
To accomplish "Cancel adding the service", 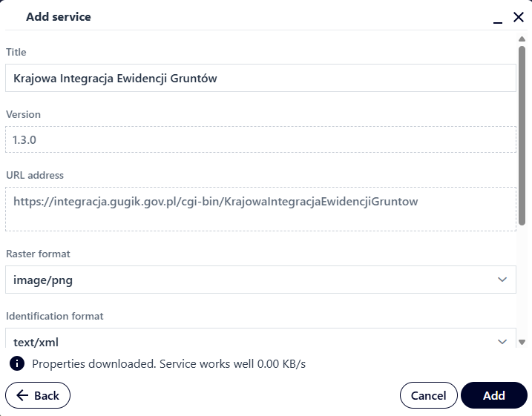I will point(428,395).
